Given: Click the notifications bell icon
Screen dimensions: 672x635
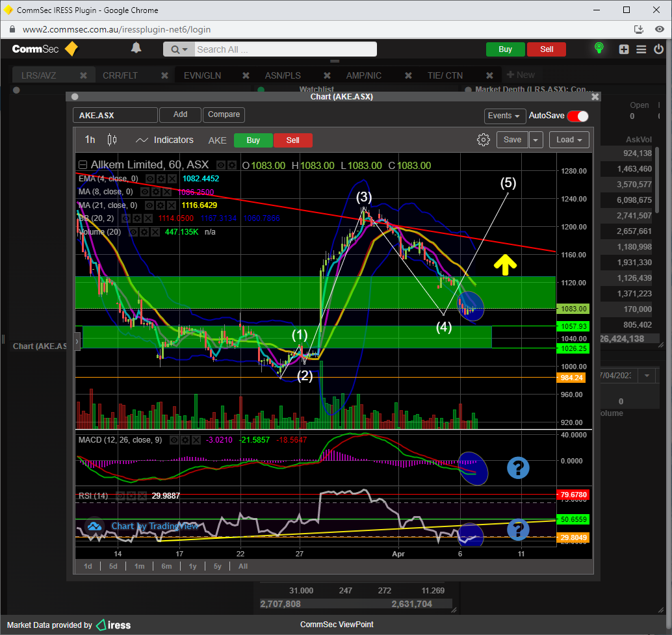Looking at the screenshot, I should [x=136, y=49].
